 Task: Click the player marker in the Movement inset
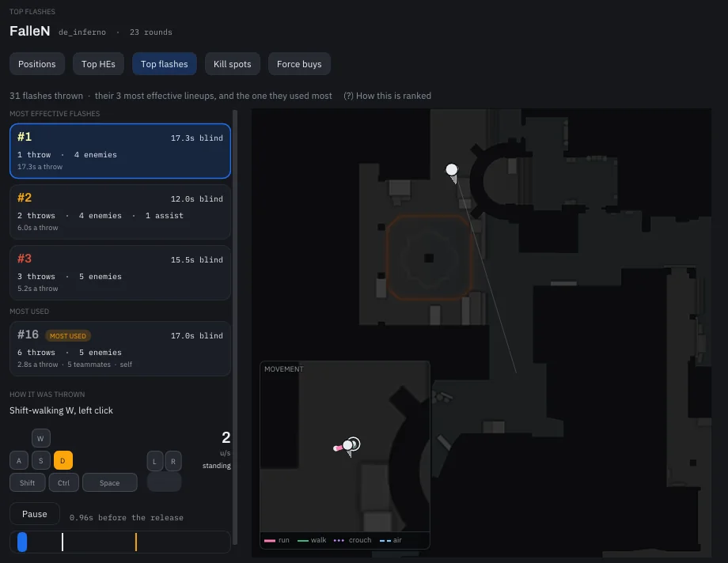(347, 445)
